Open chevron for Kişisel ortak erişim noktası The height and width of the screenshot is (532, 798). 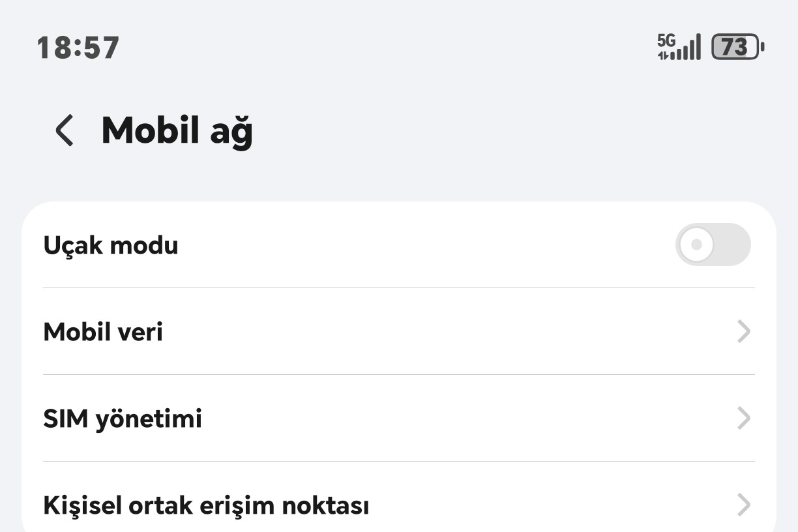[743, 505]
